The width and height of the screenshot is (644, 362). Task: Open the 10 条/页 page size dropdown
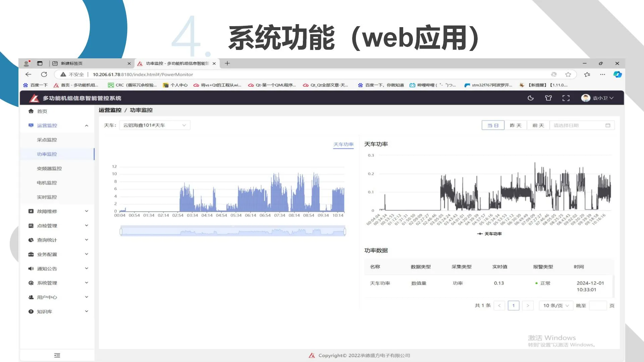556,305
